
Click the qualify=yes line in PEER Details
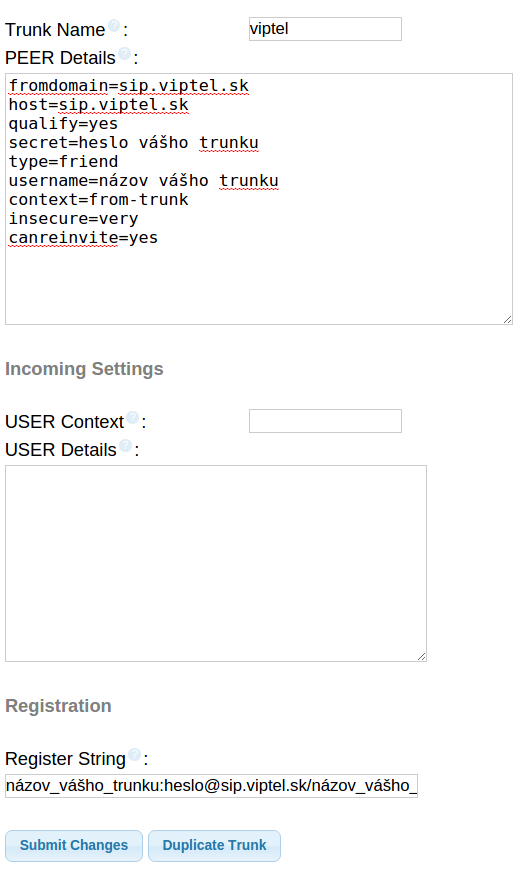coord(63,124)
